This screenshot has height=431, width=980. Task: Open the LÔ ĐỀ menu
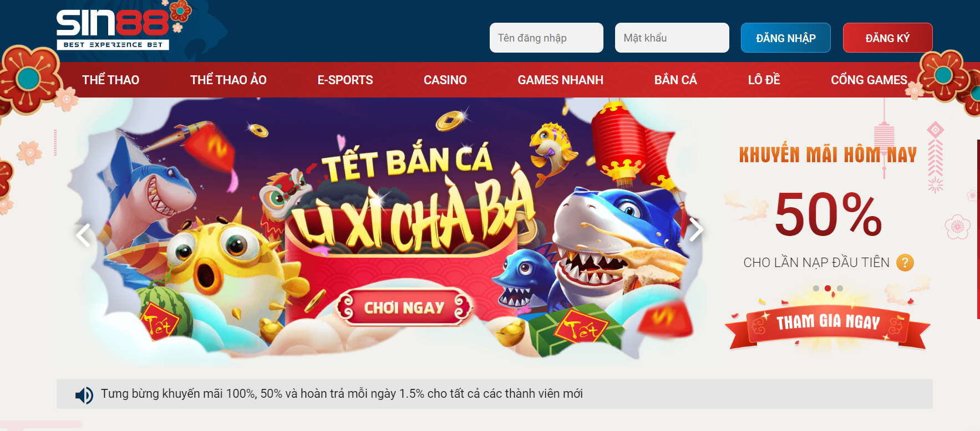[x=764, y=80]
